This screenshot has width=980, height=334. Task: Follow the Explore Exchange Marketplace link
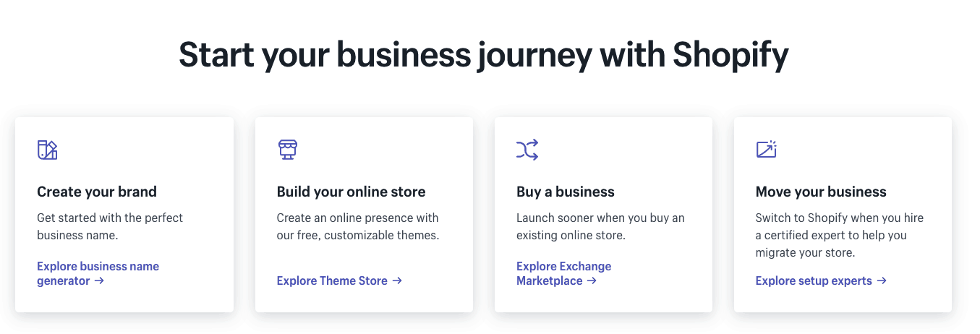[563, 273]
